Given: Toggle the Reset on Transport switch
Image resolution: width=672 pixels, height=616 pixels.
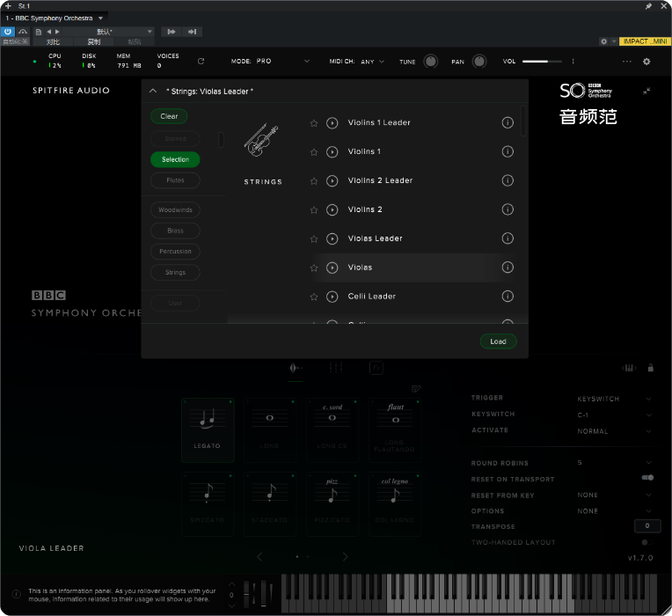Looking at the screenshot, I should 647,478.
